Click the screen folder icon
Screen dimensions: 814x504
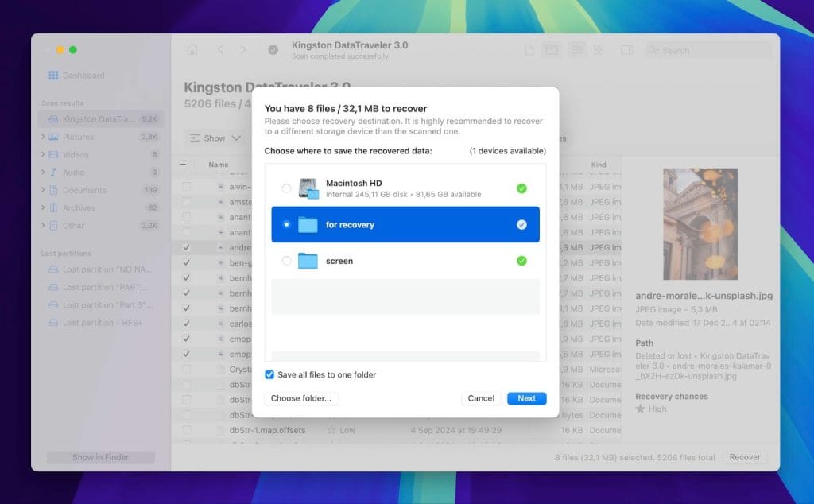tap(308, 261)
